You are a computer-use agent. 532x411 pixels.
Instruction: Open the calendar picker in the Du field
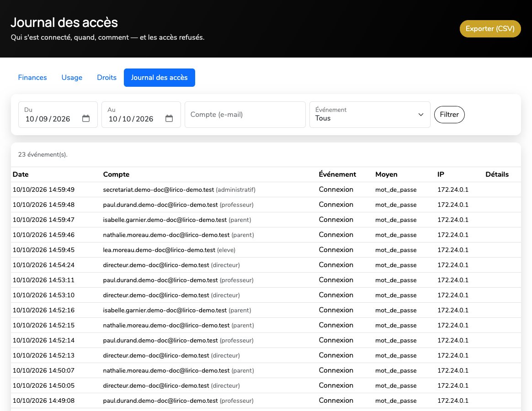tap(86, 118)
